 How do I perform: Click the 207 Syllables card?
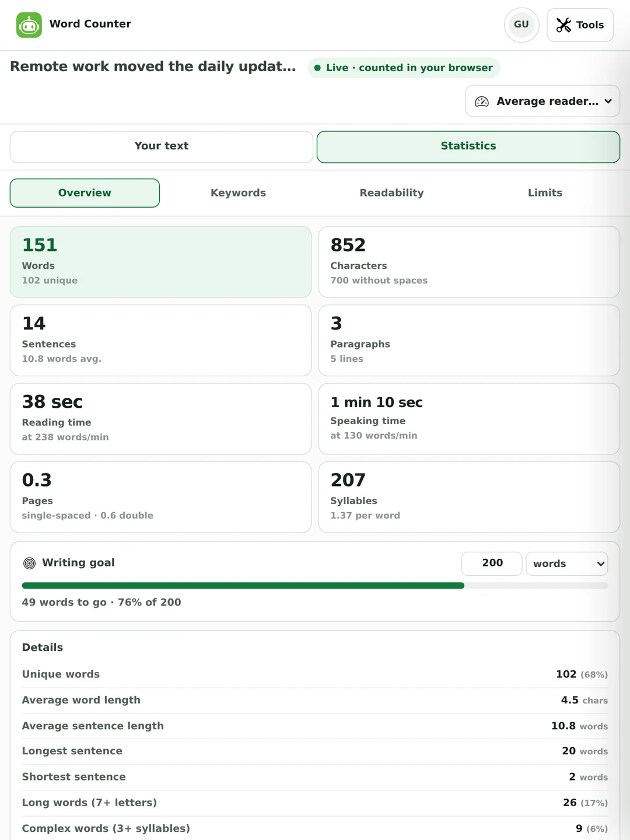469,497
